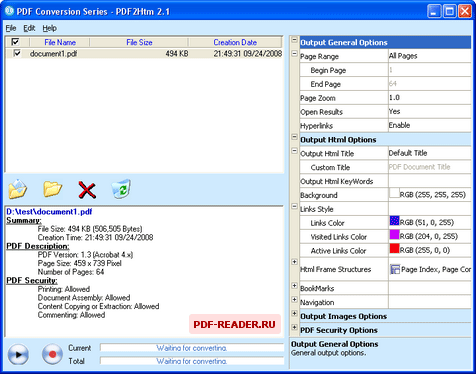
Task: Open the Help menu
Action: [x=49, y=28]
